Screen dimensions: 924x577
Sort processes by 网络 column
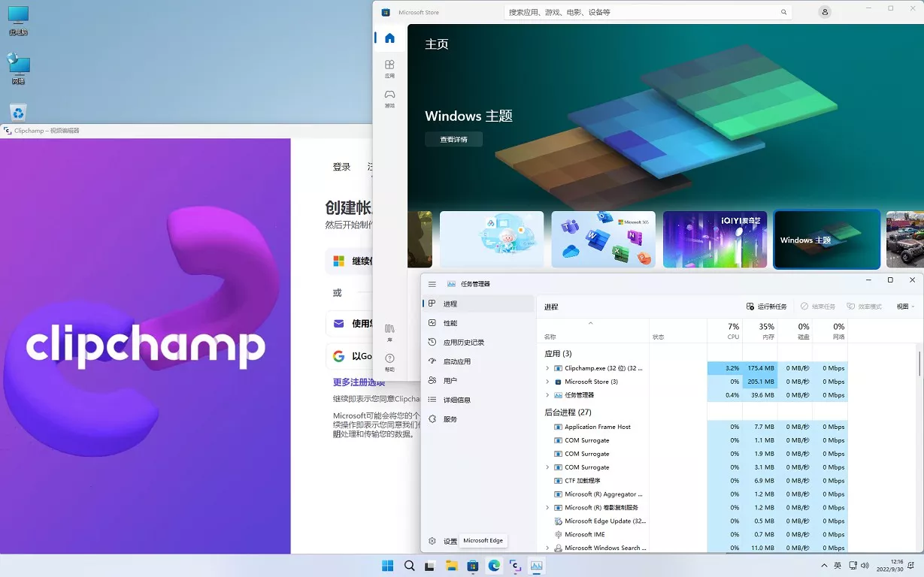(x=830, y=331)
